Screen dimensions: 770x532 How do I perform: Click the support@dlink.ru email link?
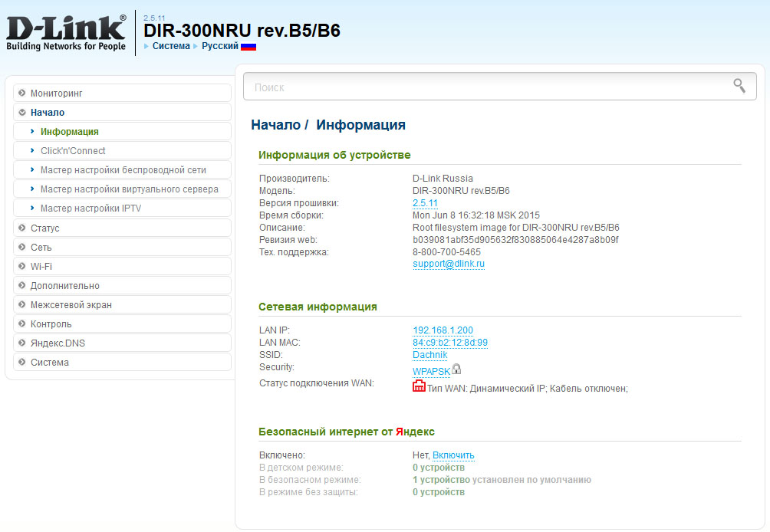pyautogui.click(x=449, y=264)
